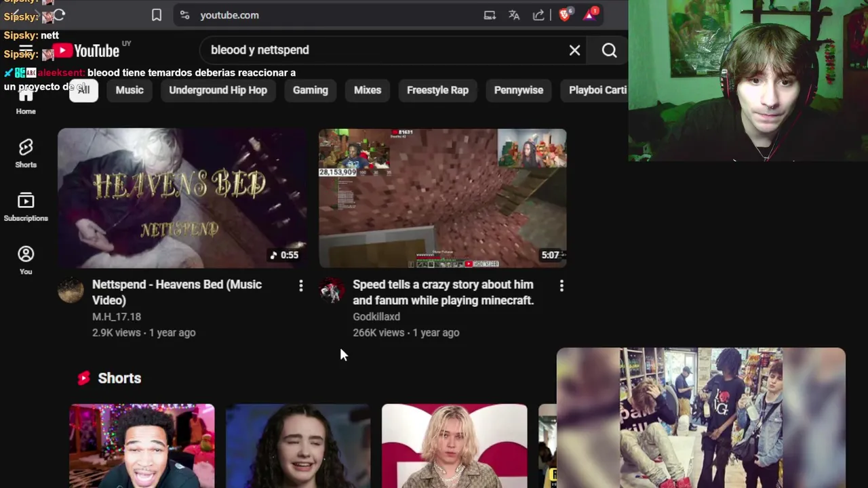Clear the search with the X icon
The width and height of the screenshot is (868, 488).
click(574, 50)
